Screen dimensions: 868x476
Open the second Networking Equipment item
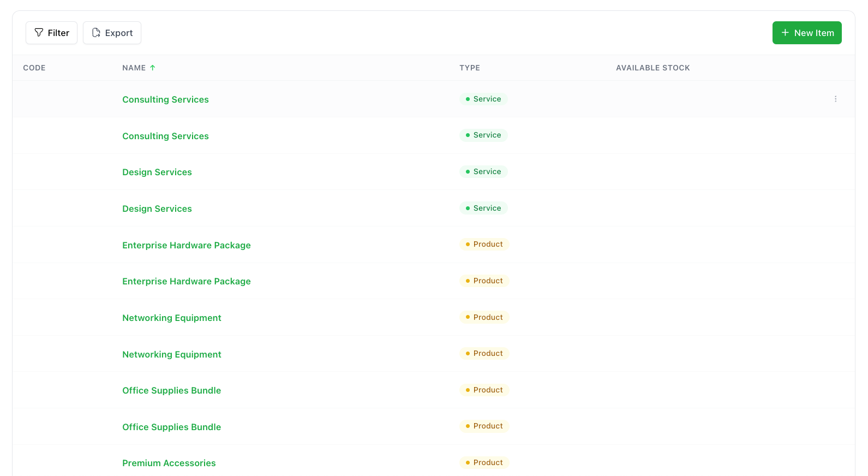[x=171, y=354]
